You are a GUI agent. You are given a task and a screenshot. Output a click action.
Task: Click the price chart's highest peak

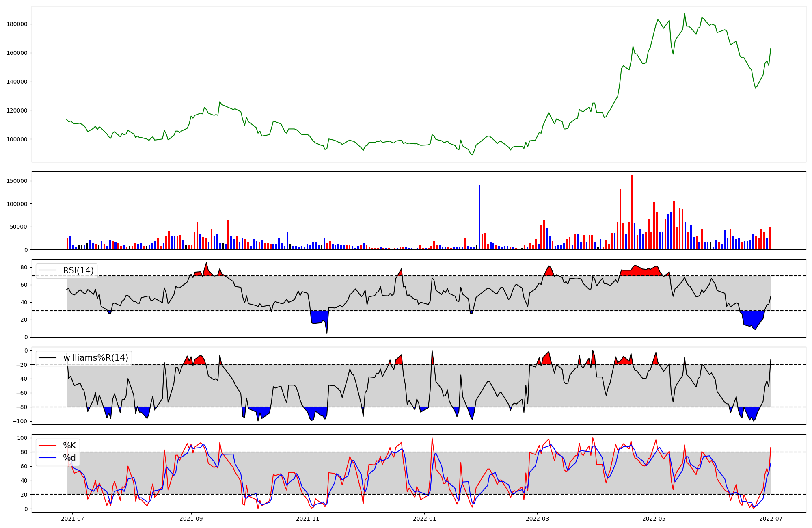[x=685, y=13]
